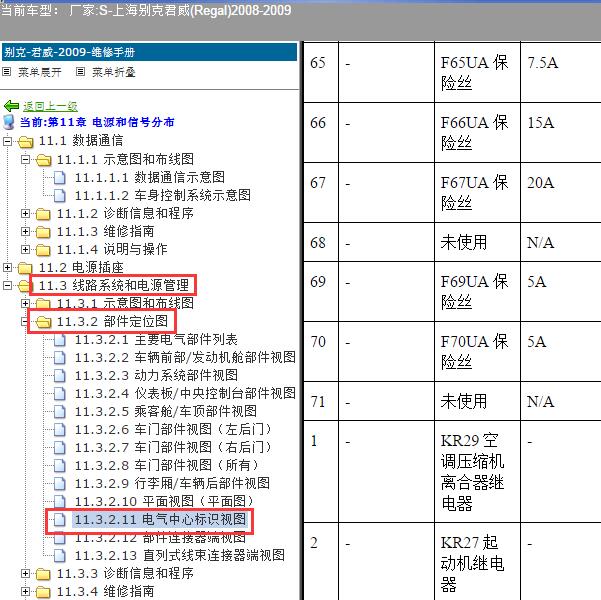Open 11.3.2.2 车辆前部/发动机舱部件视图
The image size is (601, 600).
[185, 358]
